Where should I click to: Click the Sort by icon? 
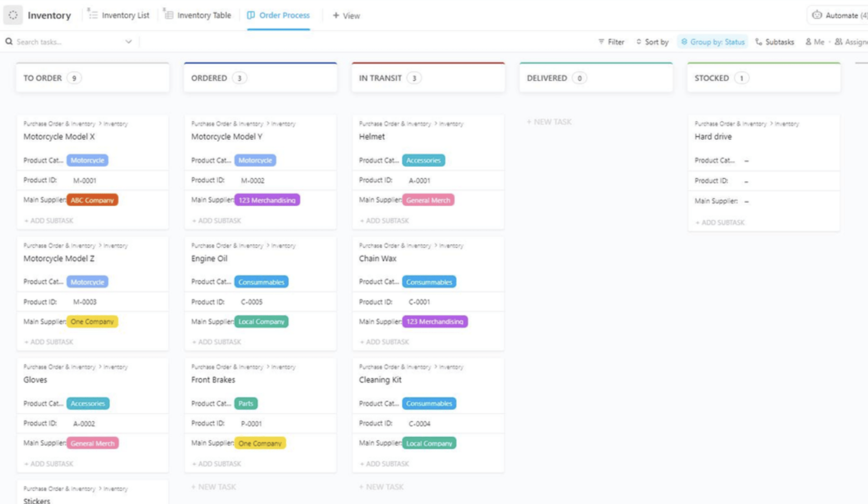(638, 42)
